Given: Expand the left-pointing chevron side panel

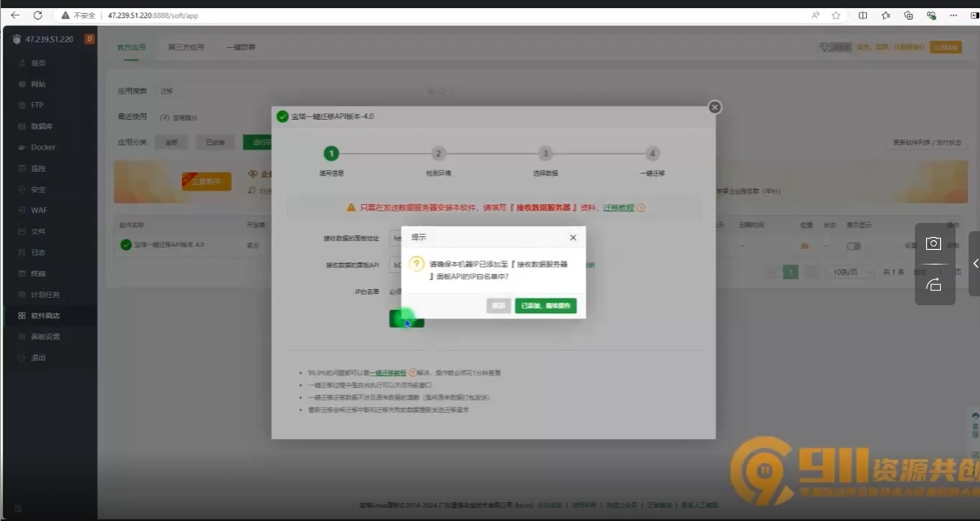Looking at the screenshot, I should (x=975, y=264).
